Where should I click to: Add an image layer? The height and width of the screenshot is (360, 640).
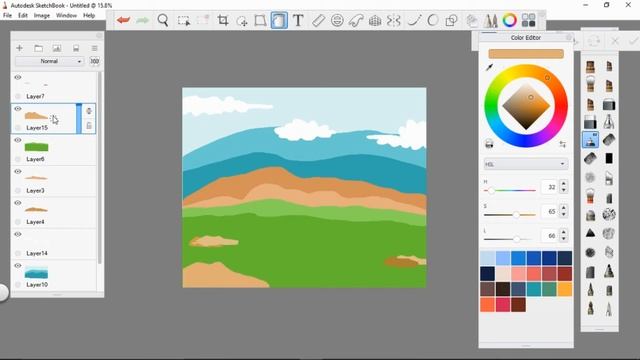tap(57, 48)
